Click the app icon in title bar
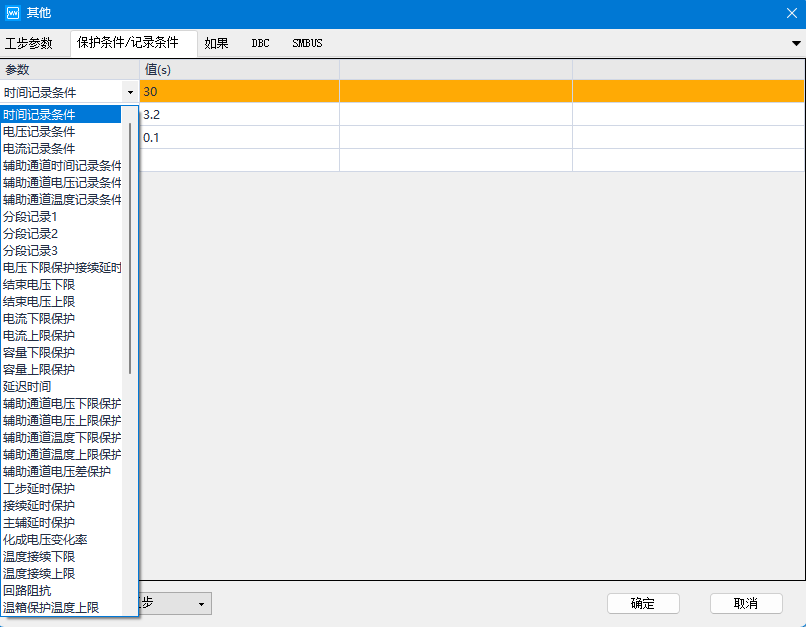Viewport: 806px width, 627px height. click(x=12, y=13)
